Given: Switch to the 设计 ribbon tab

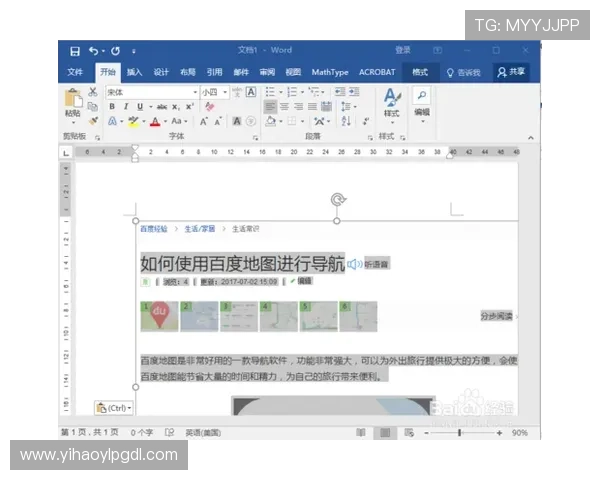Looking at the screenshot, I should [161, 72].
